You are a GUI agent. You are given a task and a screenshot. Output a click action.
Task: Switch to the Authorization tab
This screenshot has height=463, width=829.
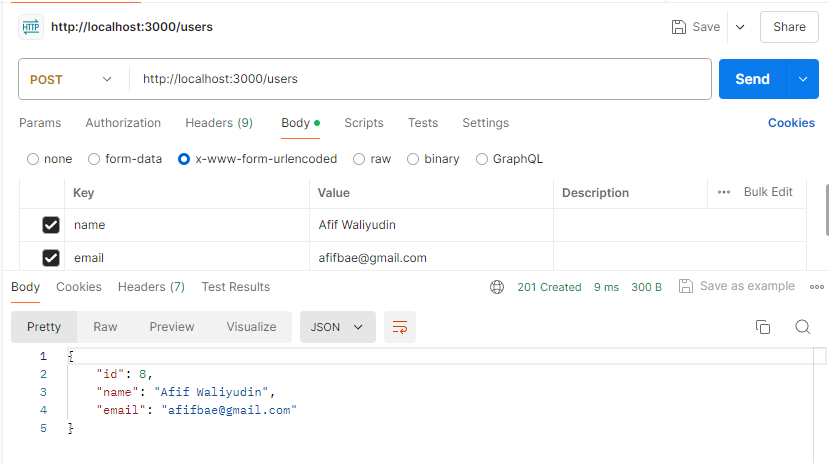pyautogui.click(x=123, y=123)
